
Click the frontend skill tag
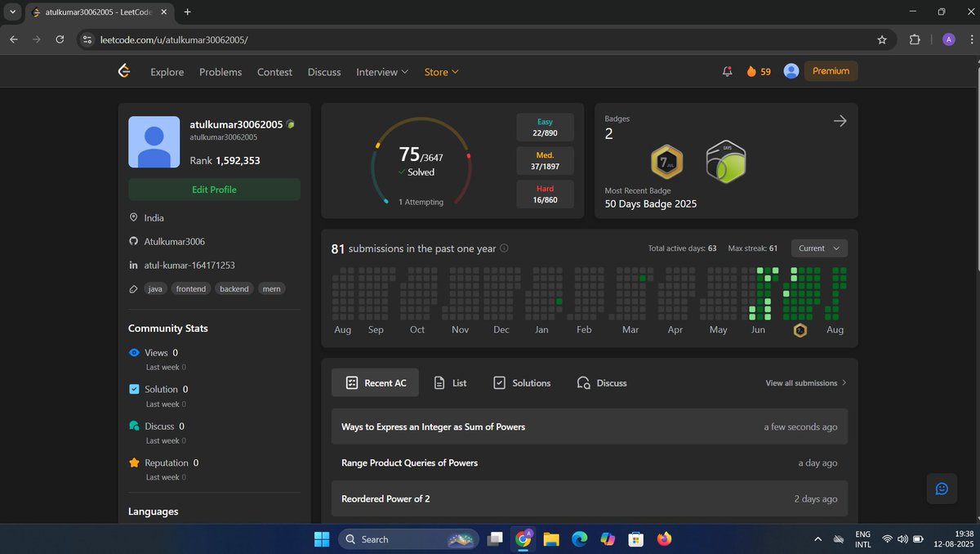tap(191, 288)
